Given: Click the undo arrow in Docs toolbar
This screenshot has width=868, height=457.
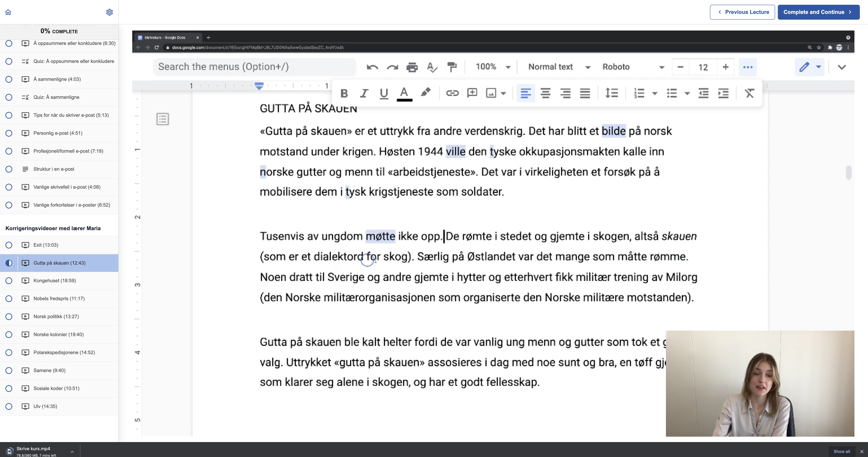Looking at the screenshot, I should point(372,67).
